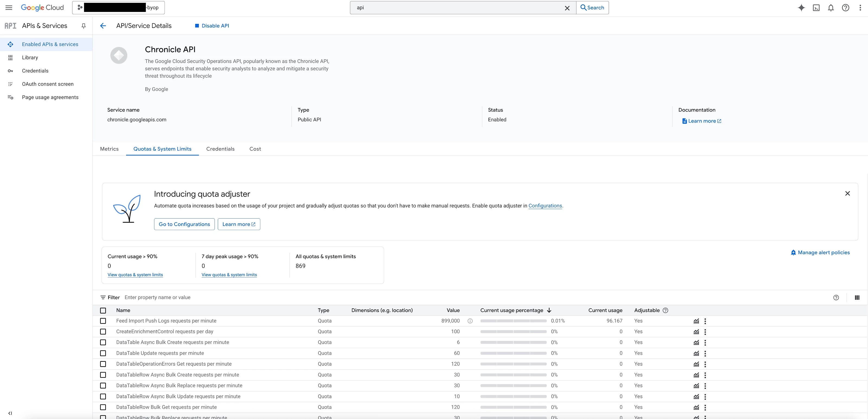The width and height of the screenshot is (868, 419).
Task: Click the Search button
Action: (592, 8)
